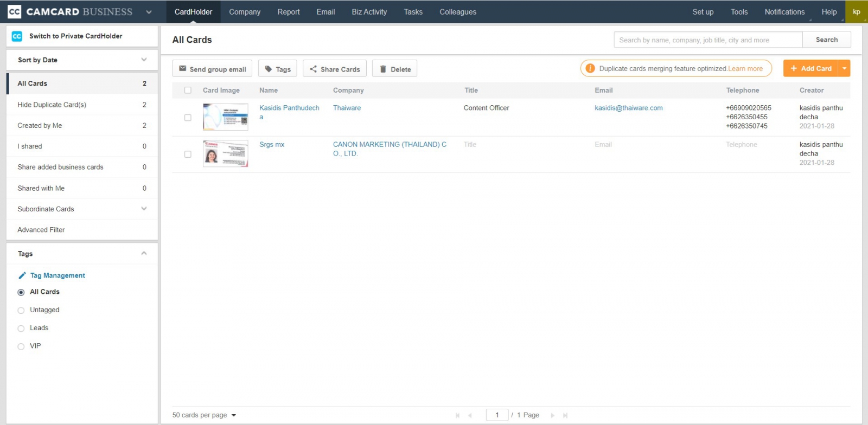Click the Content Officer title cell
868x425 pixels.
pyautogui.click(x=486, y=108)
